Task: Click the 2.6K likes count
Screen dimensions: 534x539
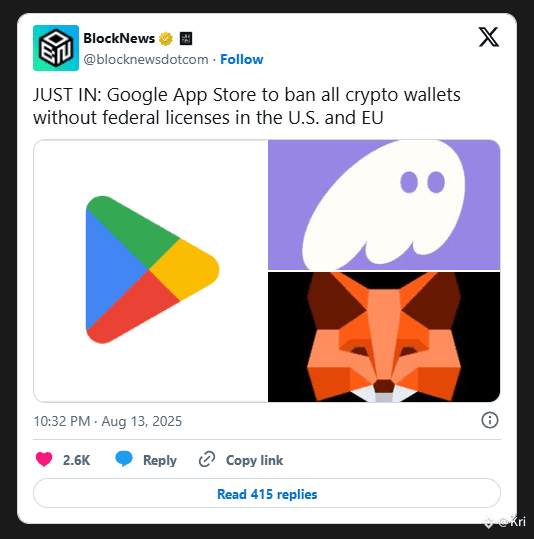Action: [76, 460]
